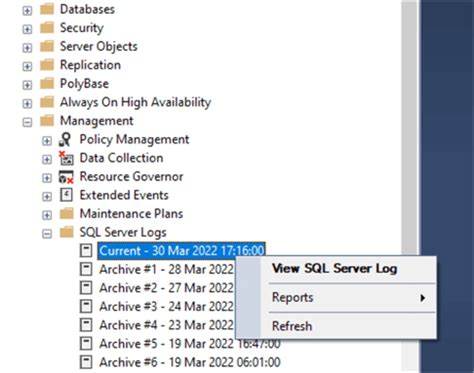The image size is (474, 373).
Task: Select the Extended Events label
Action: coord(124,195)
